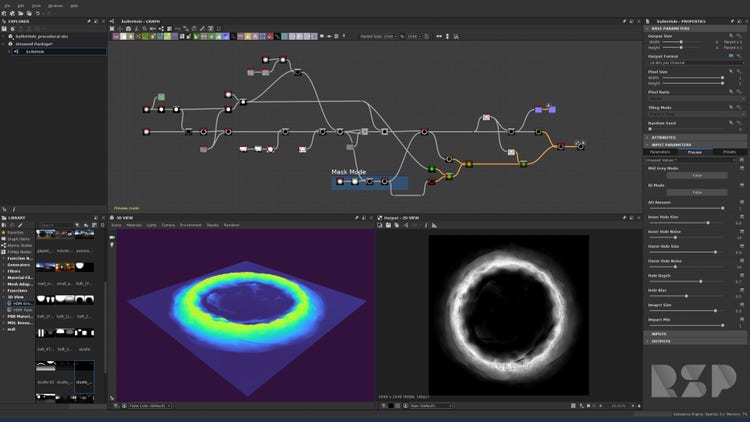Open the File menu
750x422 pixels.
pos(7,6)
